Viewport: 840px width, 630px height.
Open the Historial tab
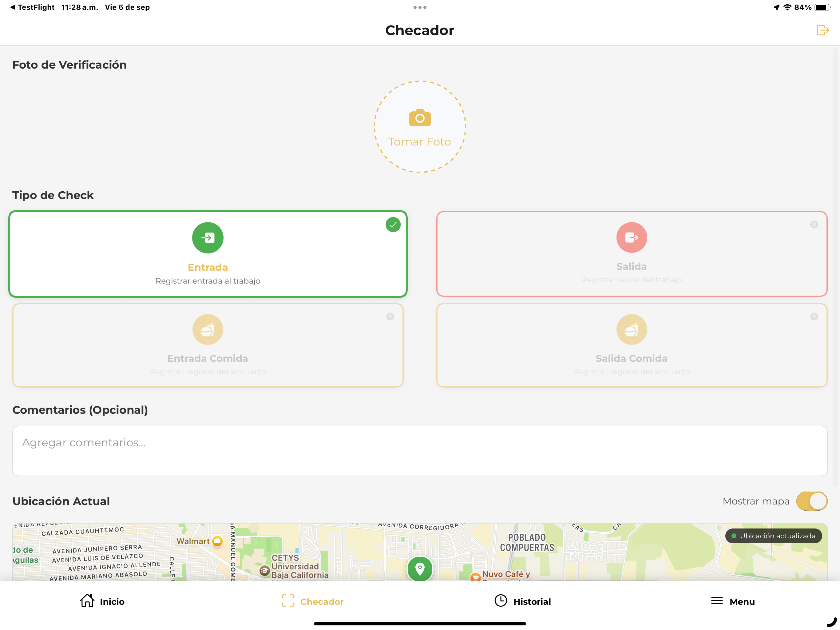522,601
